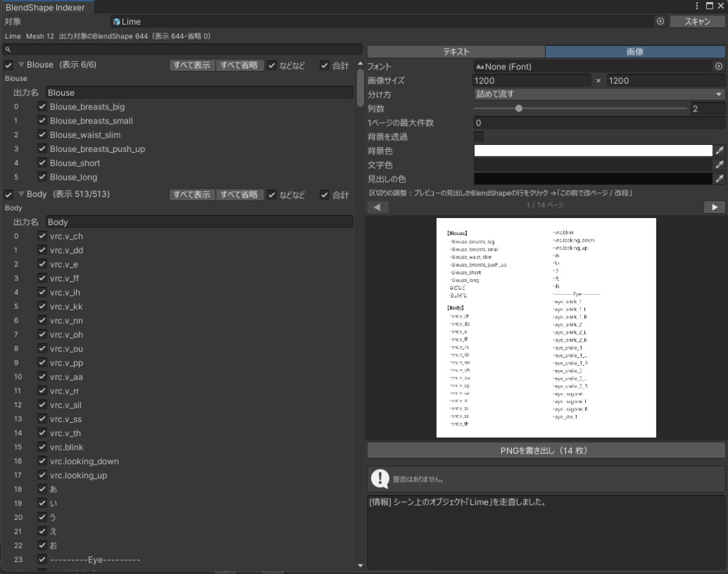Uncheck the ---------Eye--------- entry
This screenshot has width=728, height=574.
42,559
